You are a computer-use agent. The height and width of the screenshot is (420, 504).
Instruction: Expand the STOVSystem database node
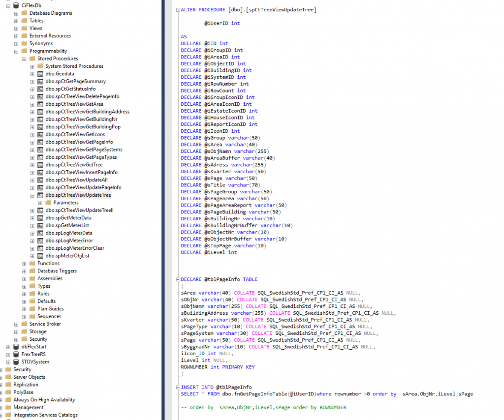[x=8, y=362]
